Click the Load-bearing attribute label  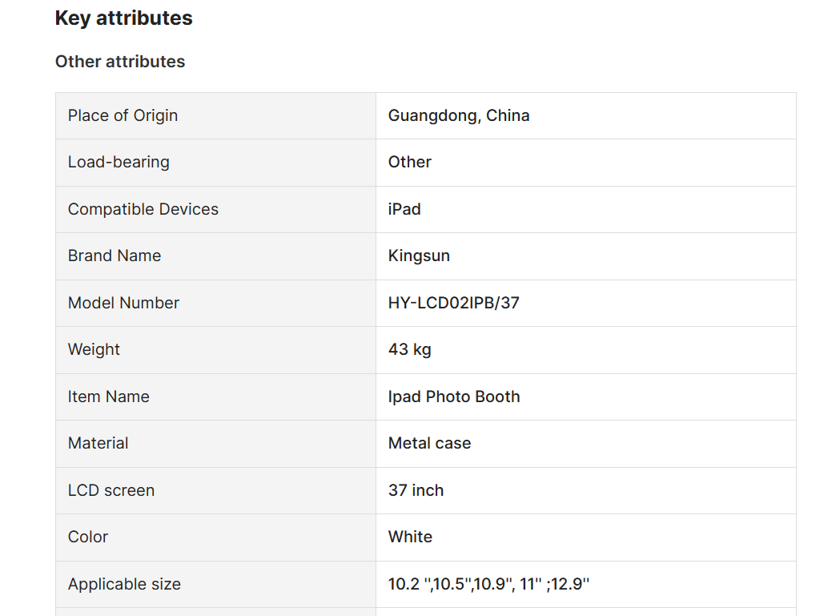[119, 162]
